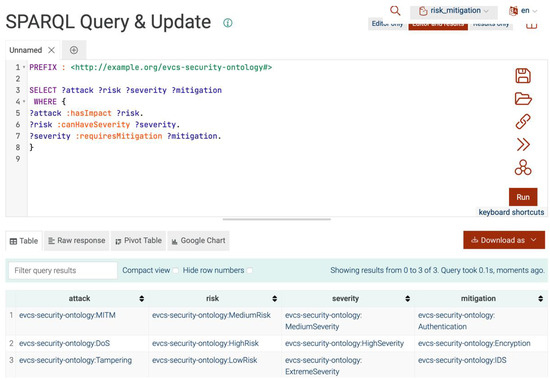Viewport: 550px width, 380px height.
Task: Sort by the risk column arrows
Action: pyautogui.click(x=274, y=299)
